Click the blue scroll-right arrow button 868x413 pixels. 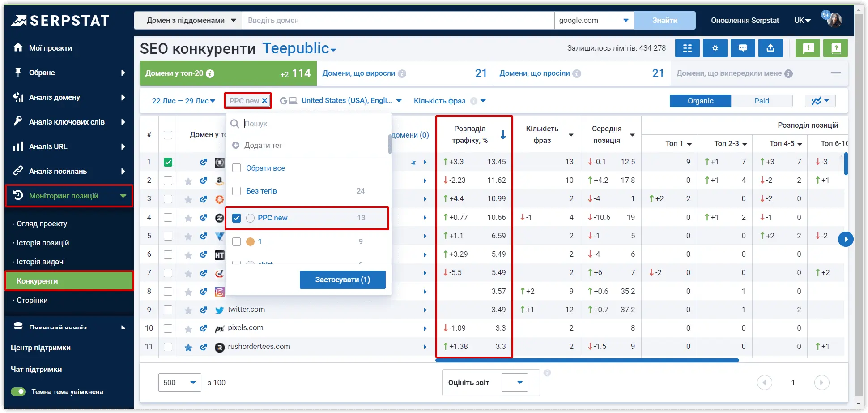846,239
